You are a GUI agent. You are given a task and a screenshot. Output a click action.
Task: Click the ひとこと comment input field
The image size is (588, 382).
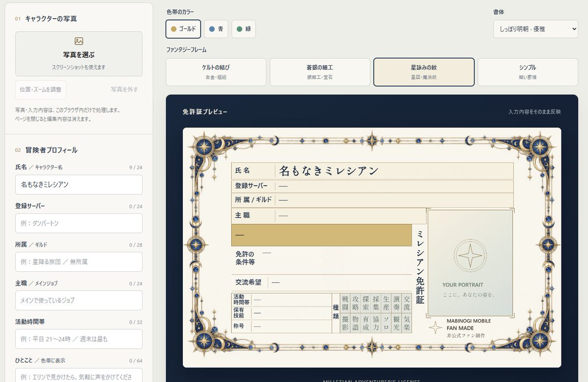[x=79, y=375]
